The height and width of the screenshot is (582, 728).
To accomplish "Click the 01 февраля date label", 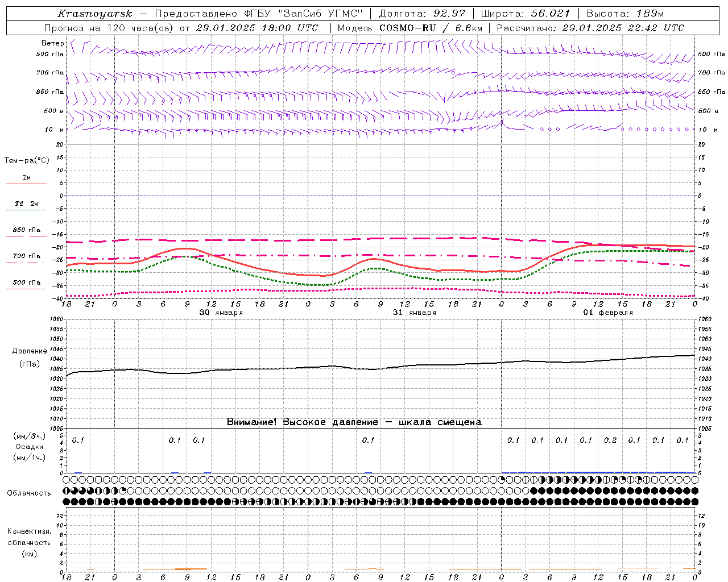I will [x=608, y=313].
